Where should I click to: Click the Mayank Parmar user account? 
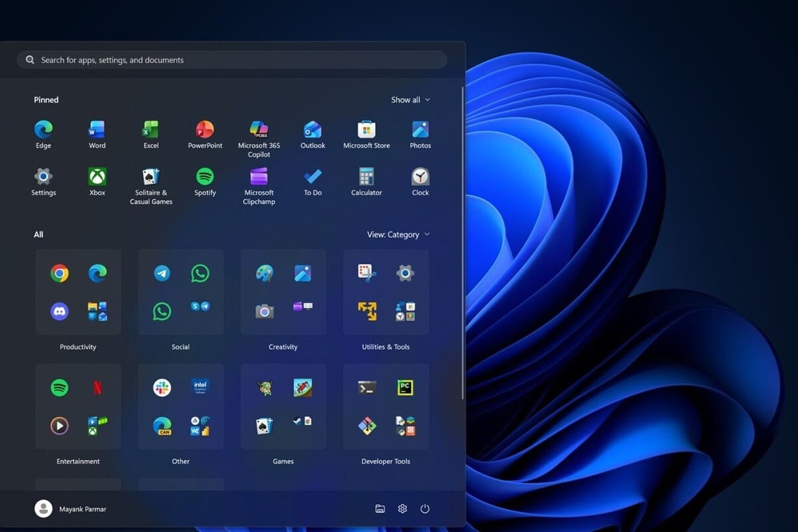(x=70, y=509)
